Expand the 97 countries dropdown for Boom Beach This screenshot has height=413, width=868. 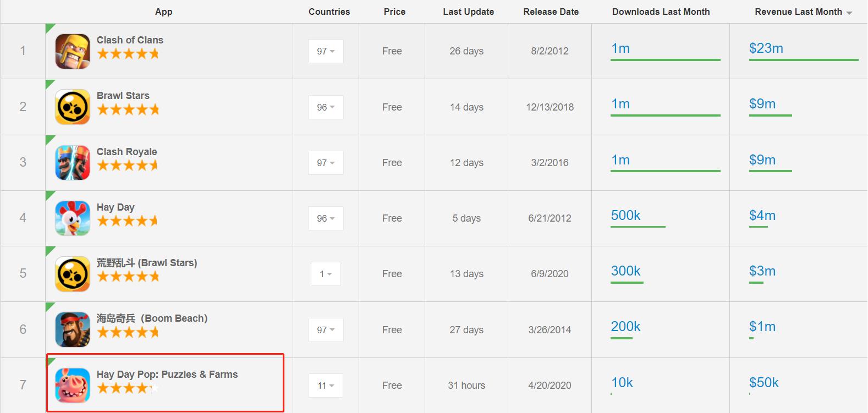326,330
